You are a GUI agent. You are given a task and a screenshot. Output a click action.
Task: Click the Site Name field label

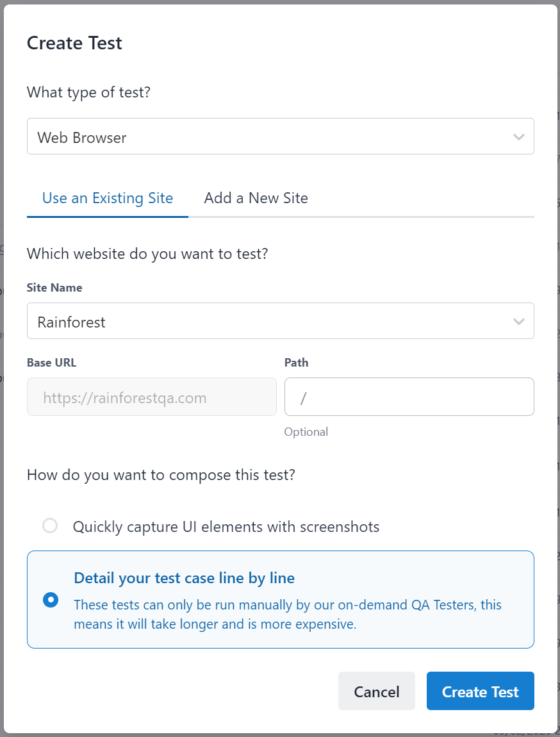point(54,288)
